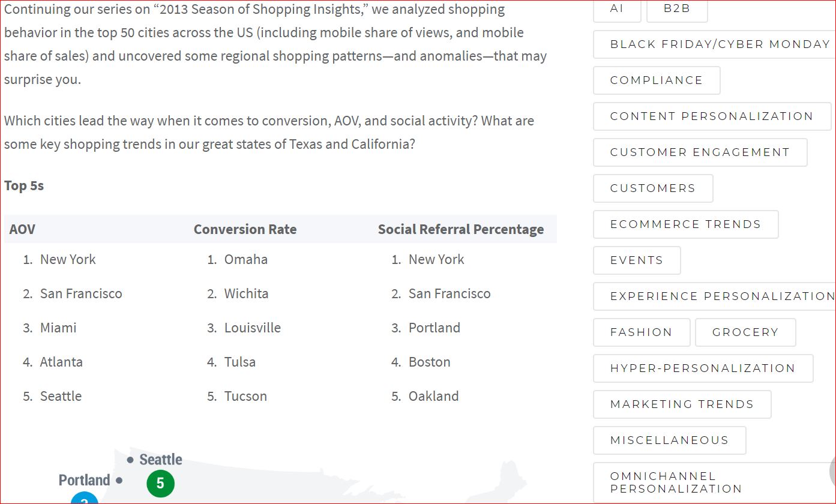Open the B2B tag
836x504 pixels.
677,10
